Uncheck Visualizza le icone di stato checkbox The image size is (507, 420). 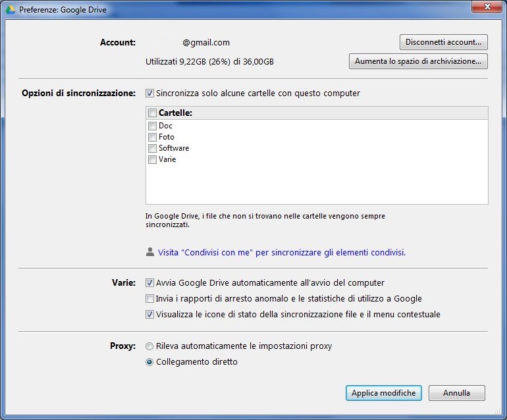tap(149, 314)
